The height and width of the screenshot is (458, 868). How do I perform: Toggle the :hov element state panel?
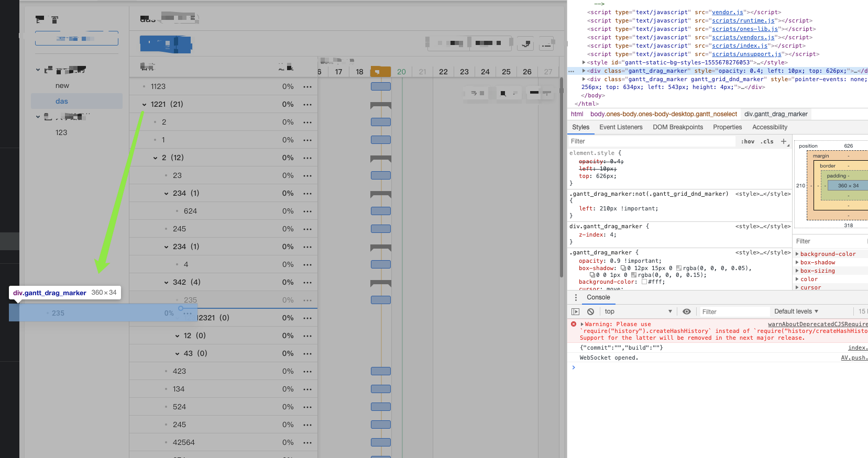[748, 141]
